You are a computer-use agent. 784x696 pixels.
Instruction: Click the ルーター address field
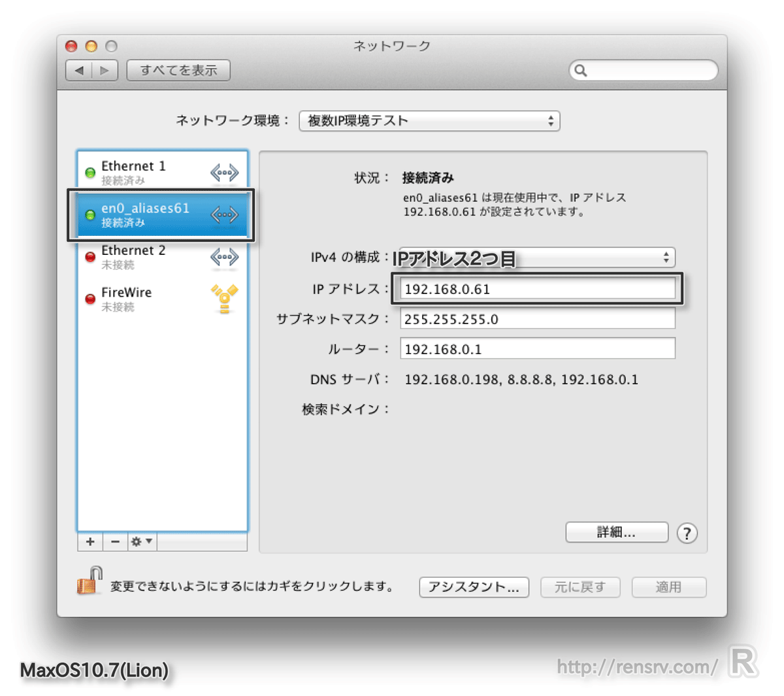pos(537,349)
